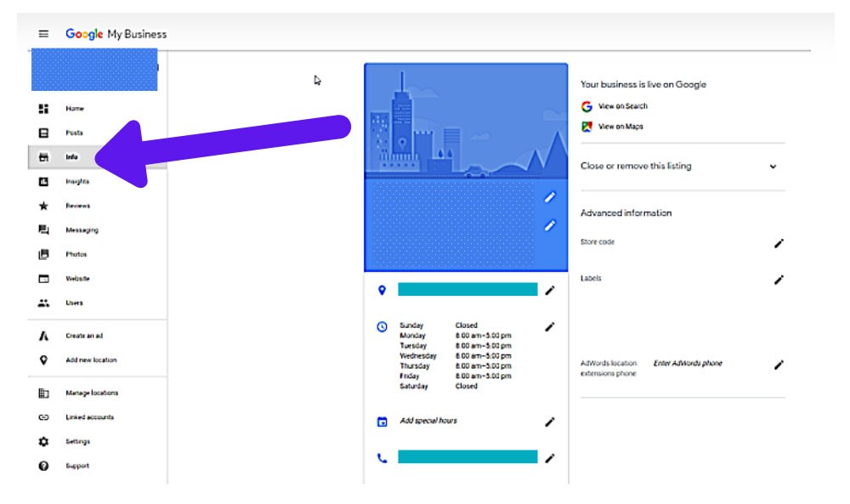This screenshot has height=504, width=850.
Task: Open the Reviews section
Action: click(77, 206)
